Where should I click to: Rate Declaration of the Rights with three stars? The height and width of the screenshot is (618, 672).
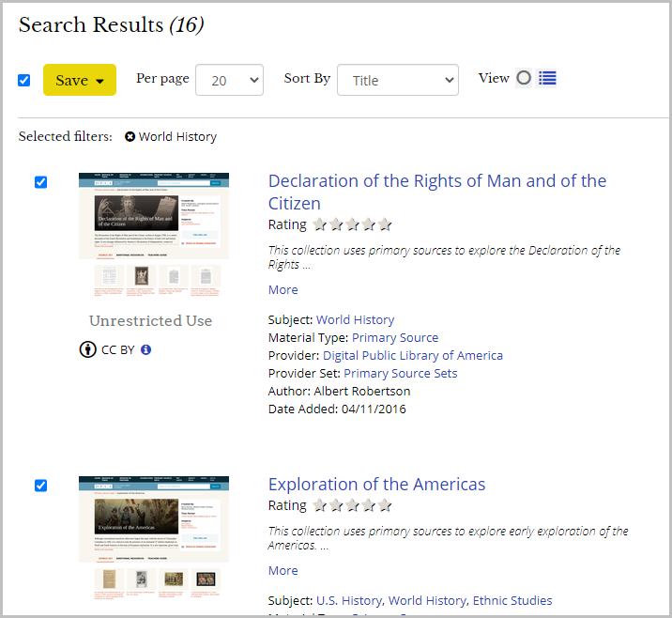(352, 224)
